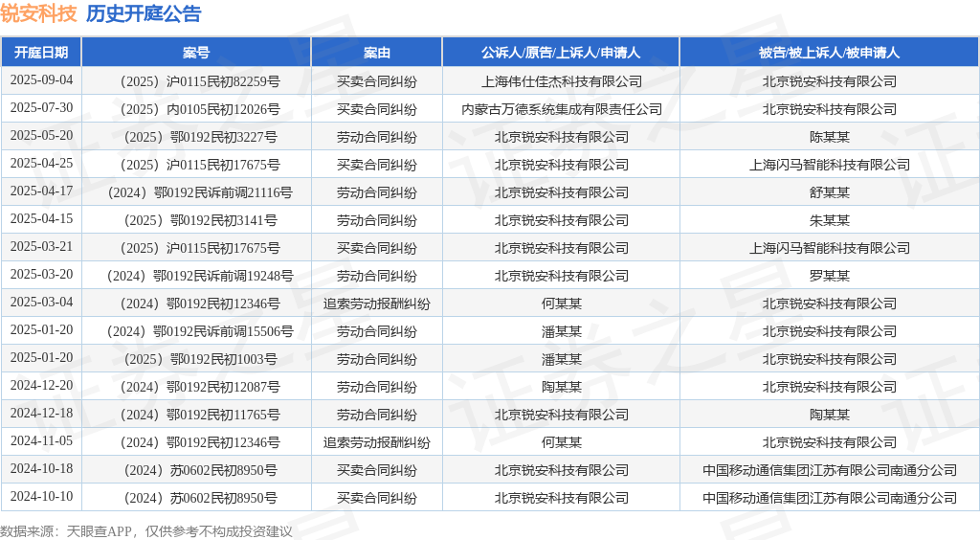980x540 pixels.
Task: Click date cell 2025-09-04
Action: click(41, 80)
